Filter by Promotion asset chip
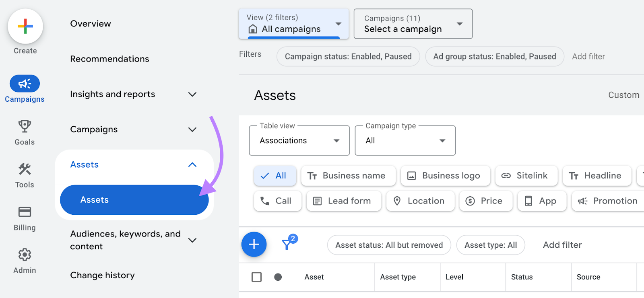Screen dimensions: 644x298 pyautogui.click(x=608, y=201)
